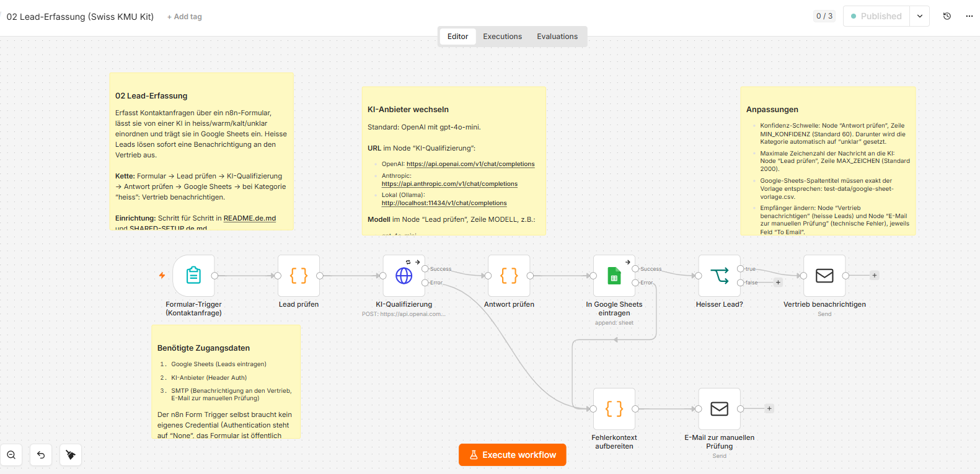Click the Fehlerkontext aufbereiten output connector
Image resolution: width=980 pixels, height=474 pixels.
click(x=635, y=409)
